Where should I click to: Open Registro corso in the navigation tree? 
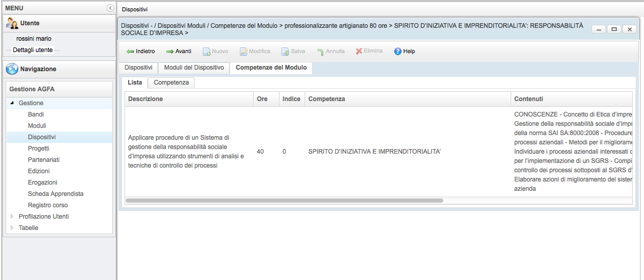(x=48, y=205)
